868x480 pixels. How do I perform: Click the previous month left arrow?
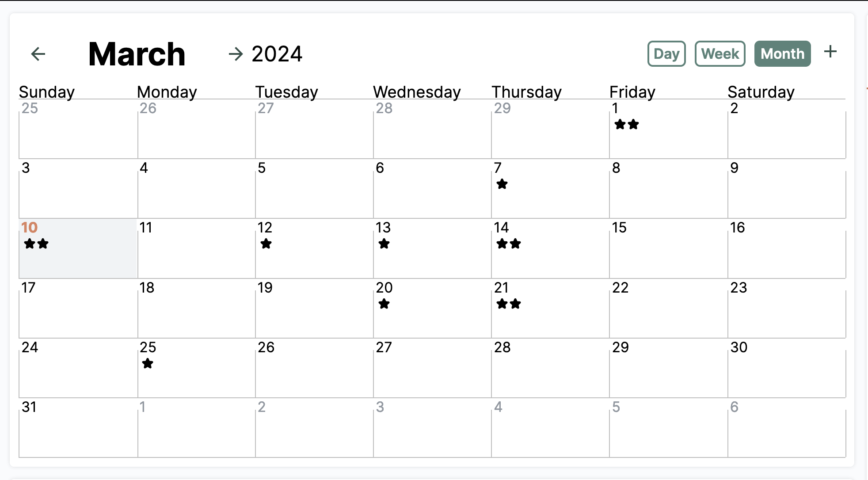coord(38,54)
